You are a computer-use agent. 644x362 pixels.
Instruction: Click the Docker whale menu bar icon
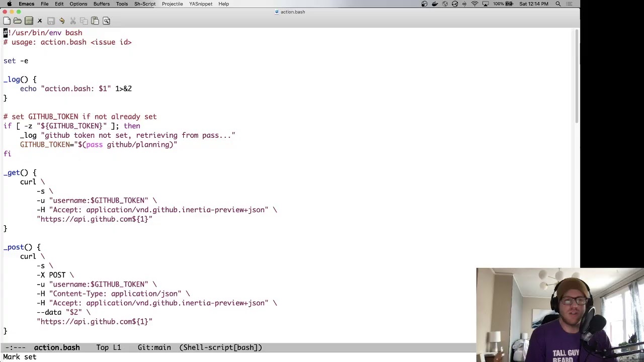tap(435, 4)
